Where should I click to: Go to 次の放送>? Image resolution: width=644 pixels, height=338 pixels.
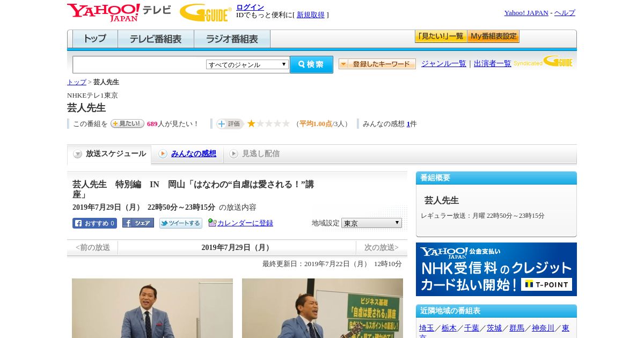coord(382,248)
